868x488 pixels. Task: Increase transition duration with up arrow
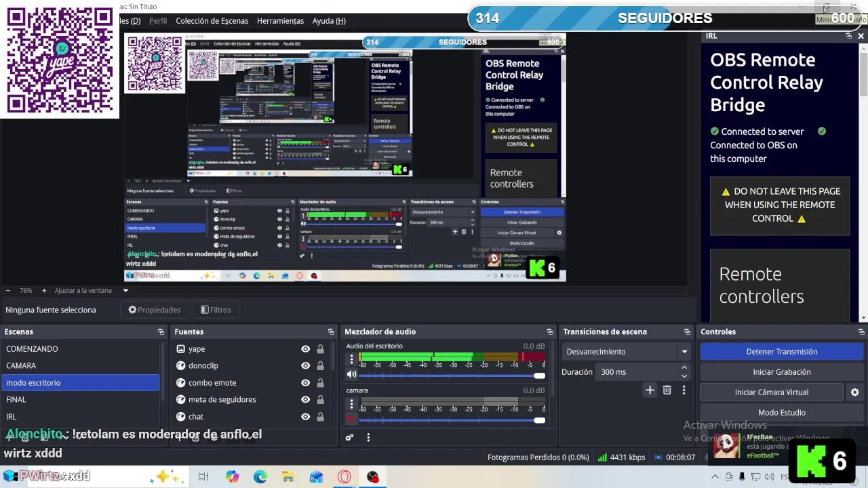(684, 368)
